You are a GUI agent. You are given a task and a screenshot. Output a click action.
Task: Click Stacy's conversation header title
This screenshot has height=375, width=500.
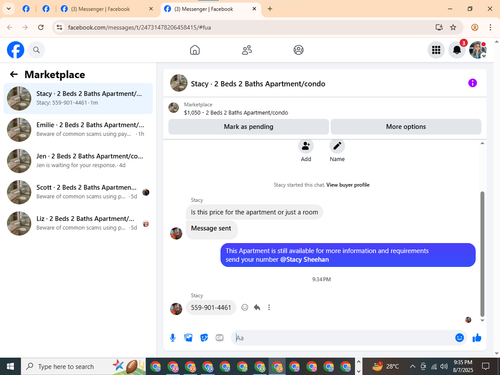[x=258, y=84]
